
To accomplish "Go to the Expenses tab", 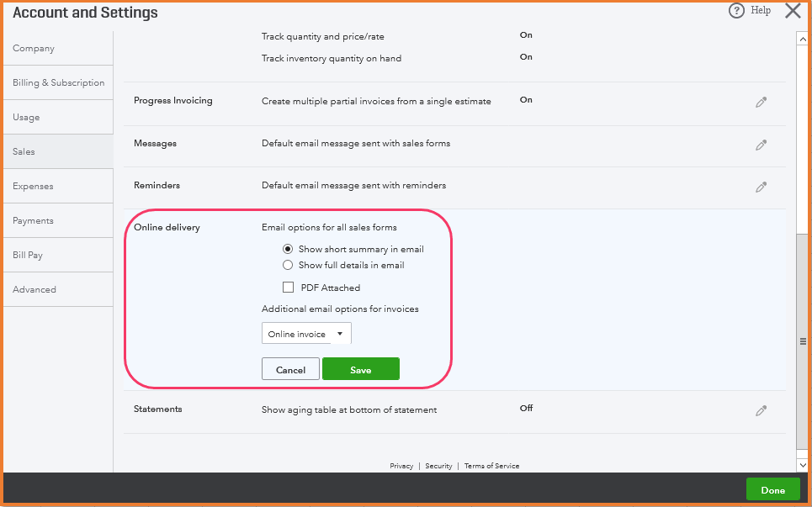I will tap(33, 186).
